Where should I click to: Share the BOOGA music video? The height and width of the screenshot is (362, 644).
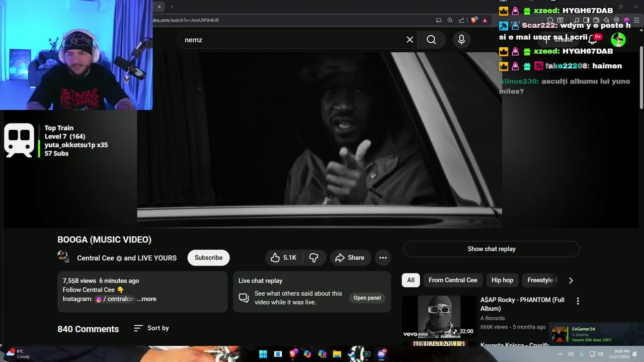click(x=350, y=258)
